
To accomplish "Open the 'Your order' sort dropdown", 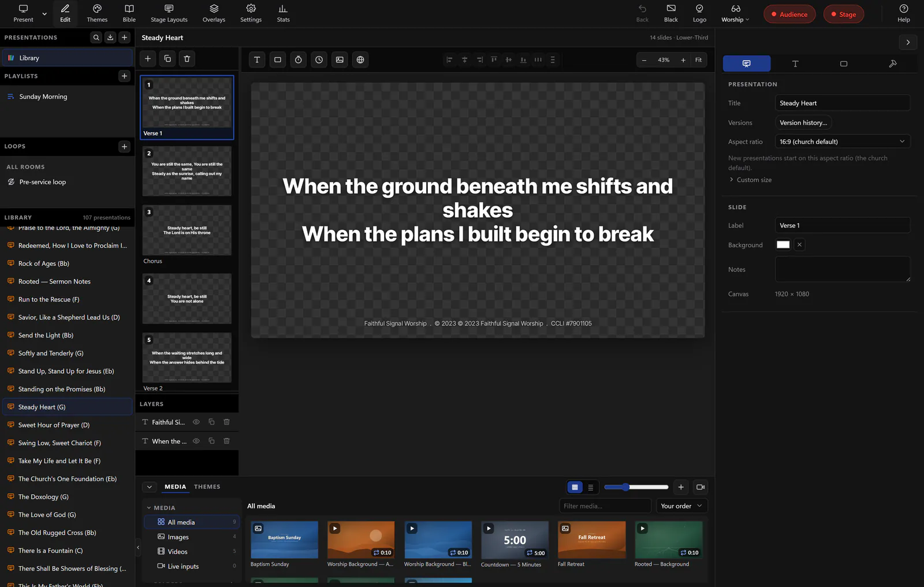I will point(681,506).
